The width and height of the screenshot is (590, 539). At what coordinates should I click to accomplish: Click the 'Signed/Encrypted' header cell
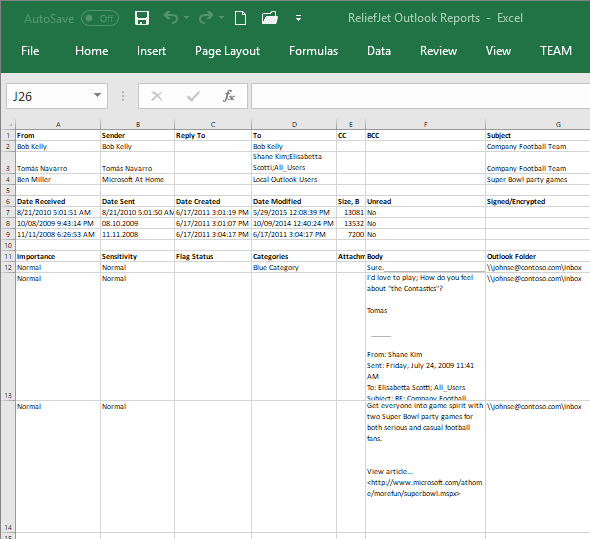[x=538, y=201]
